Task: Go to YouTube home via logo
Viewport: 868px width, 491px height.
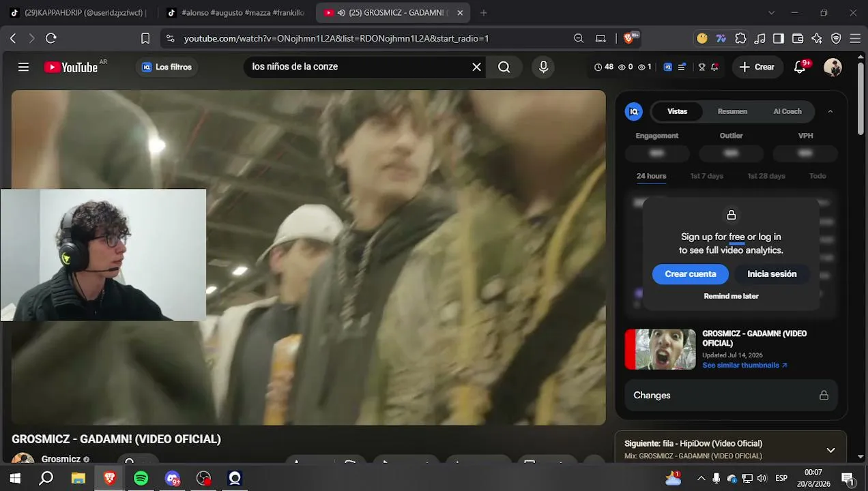Action: click(x=71, y=67)
